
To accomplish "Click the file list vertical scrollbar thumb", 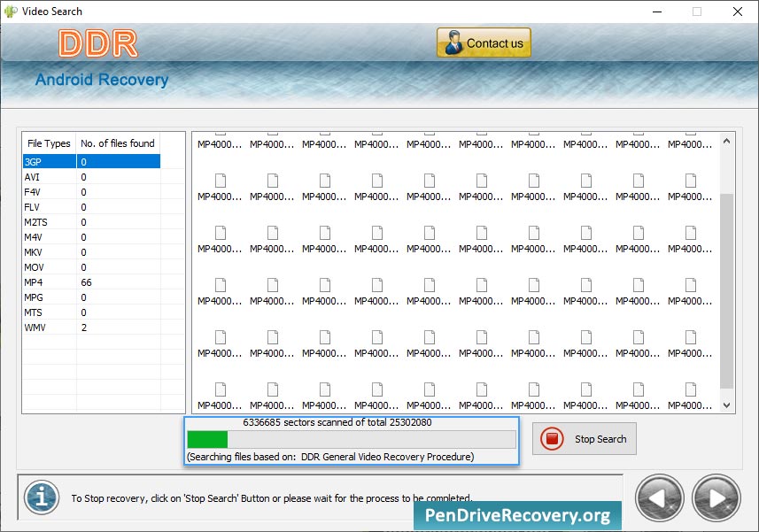I will (x=726, y=290).
